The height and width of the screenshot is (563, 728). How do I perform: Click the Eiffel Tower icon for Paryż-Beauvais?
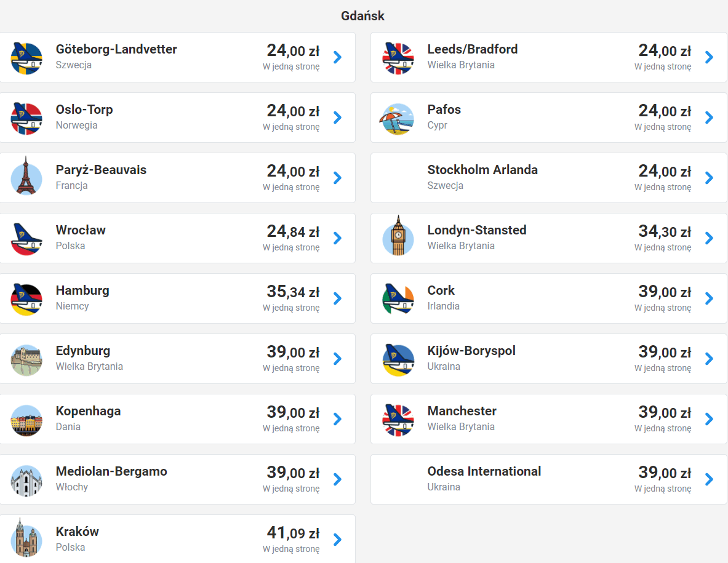pos(26,177)
